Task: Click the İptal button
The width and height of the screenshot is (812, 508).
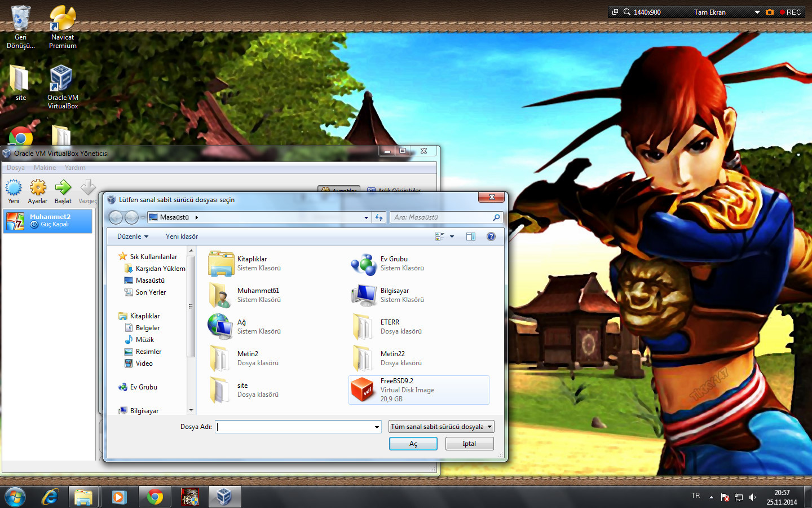Action: pos(469,444)
